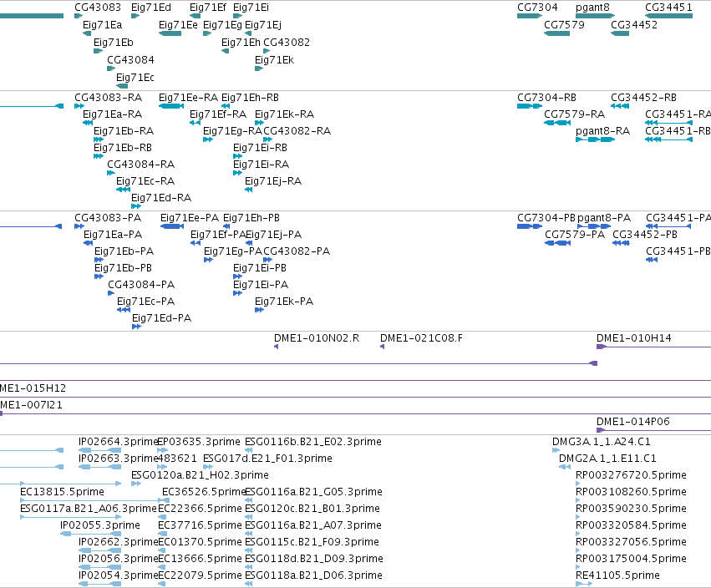The width and height of the screenshot is (711, 588).
Task: Select transcript Eig71Ed-RA
Action: (161, 198)
